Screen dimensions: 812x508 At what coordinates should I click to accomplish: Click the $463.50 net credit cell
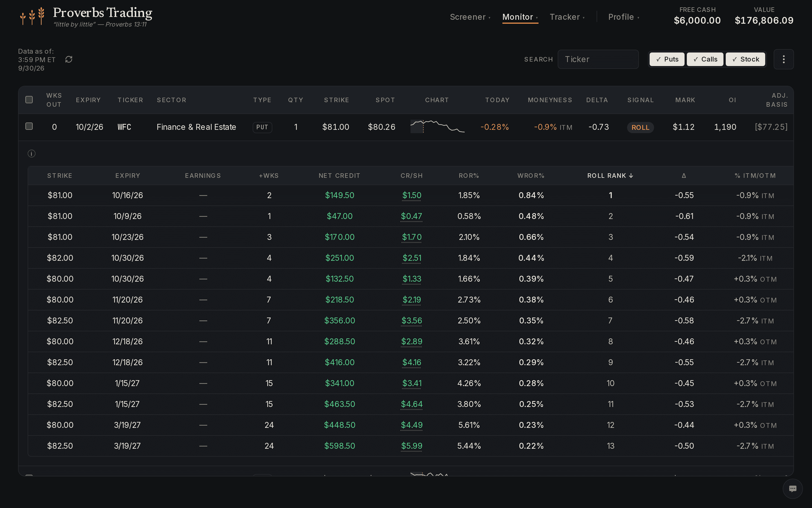point(339,404)
